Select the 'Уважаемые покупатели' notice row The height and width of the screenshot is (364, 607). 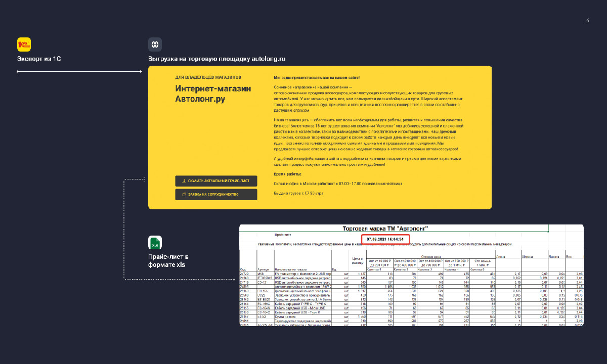(385, 244)
